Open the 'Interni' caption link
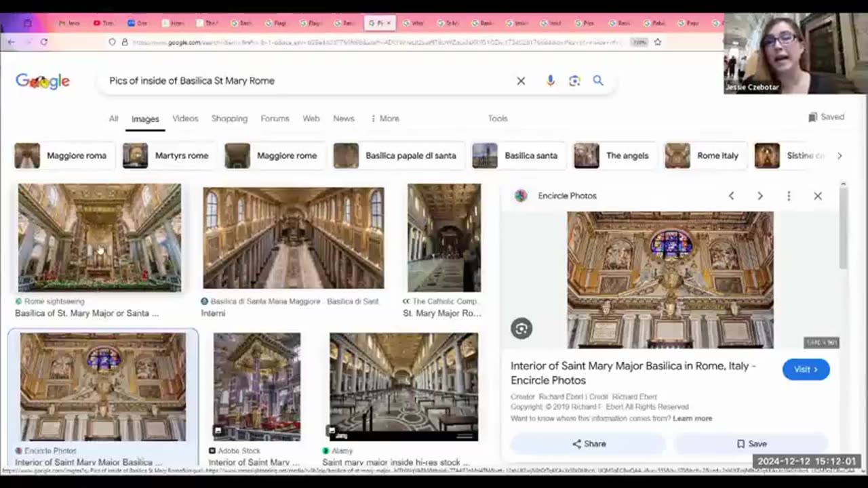This screenshot has height=488, width=868. point(213,313)
